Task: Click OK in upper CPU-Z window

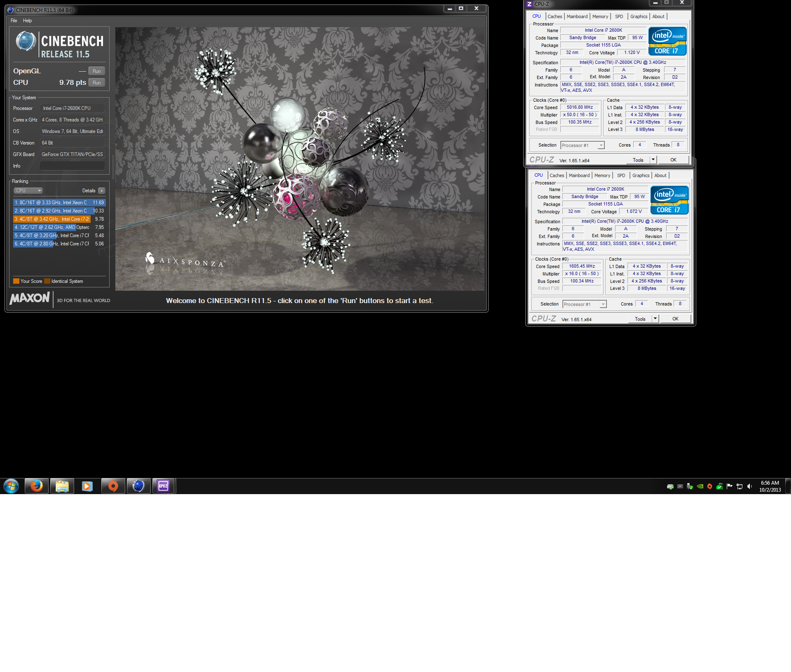Action: pos(673,160)
